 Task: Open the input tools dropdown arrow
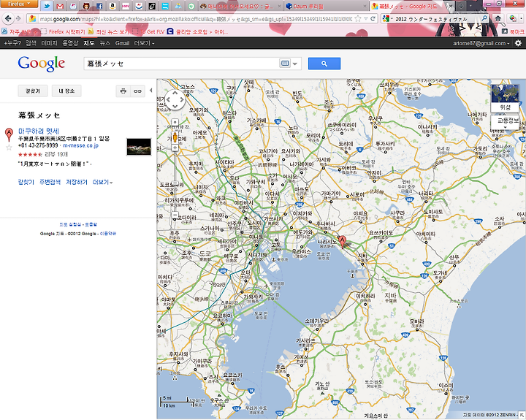295,64
